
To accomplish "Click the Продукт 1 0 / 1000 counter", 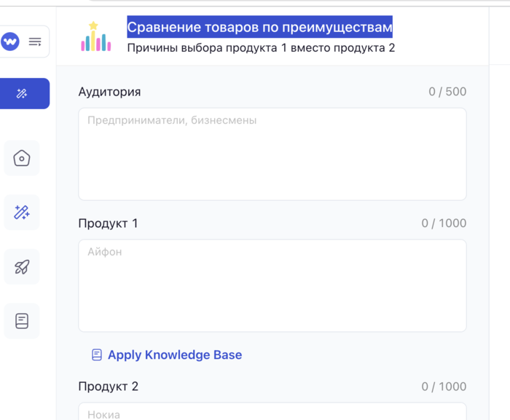I will 444,223.
